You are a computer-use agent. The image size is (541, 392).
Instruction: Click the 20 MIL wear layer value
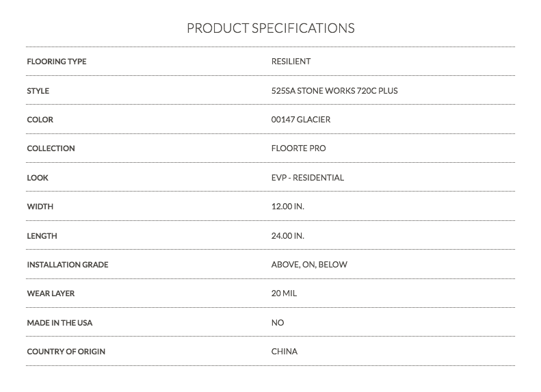284,293
